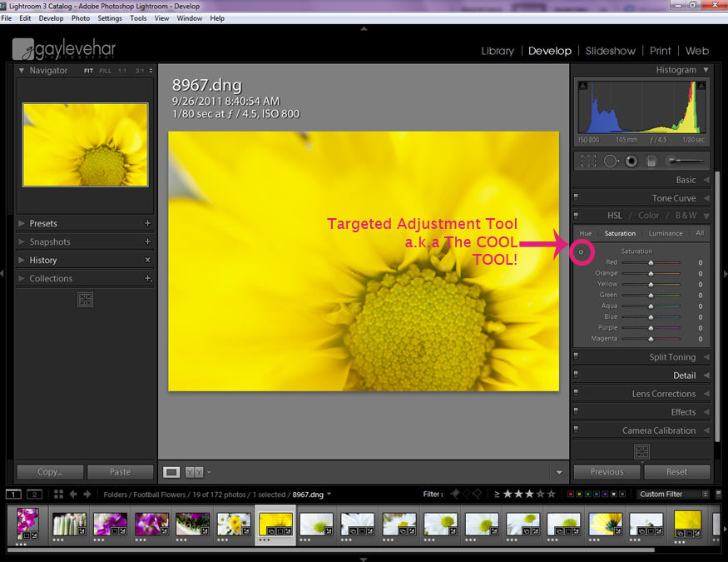
Task: Open grid view from filmstrip bar
Action: 59,494
